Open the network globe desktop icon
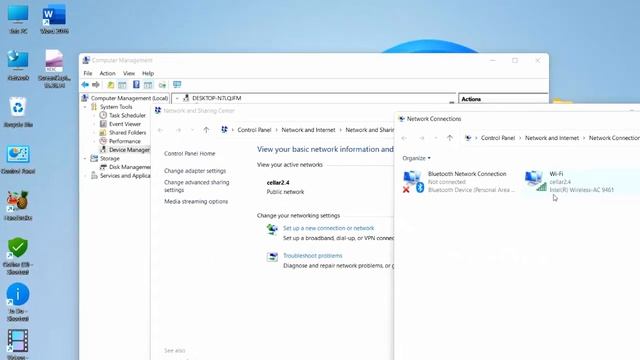Viewport: 640px width, 360px height. 18,65
